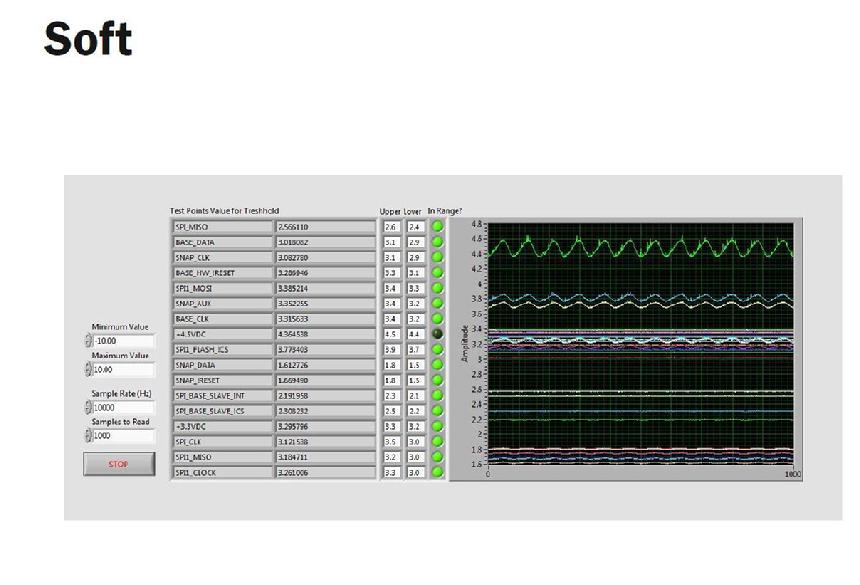The width and height of the screenshot is (860, 585).
Task: Click the Maximum Value increment/decrement stepper
Action: pos(88,370)
